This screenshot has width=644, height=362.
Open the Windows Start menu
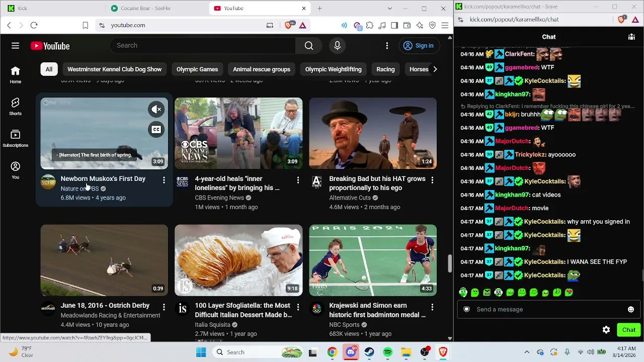point(201,352)
